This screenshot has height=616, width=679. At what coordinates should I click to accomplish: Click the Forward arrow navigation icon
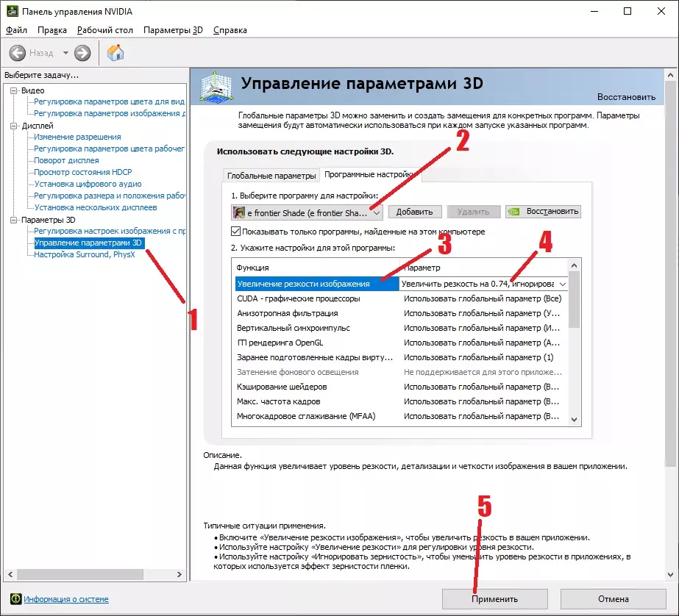click(x=82, y=53)
